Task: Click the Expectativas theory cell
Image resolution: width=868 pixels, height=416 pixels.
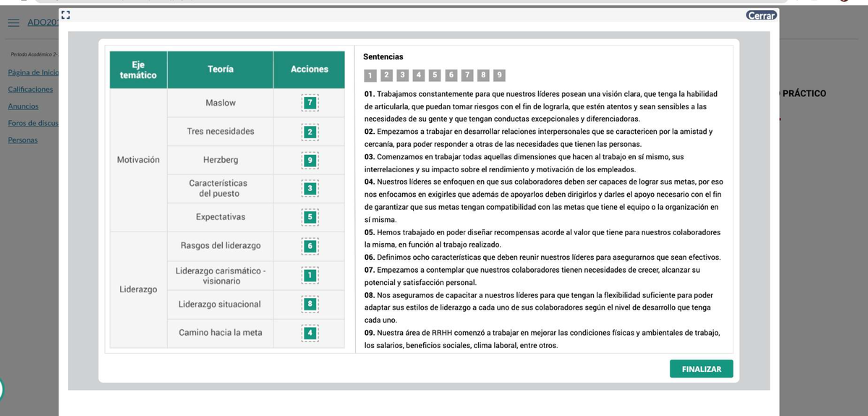Action: 221,217
